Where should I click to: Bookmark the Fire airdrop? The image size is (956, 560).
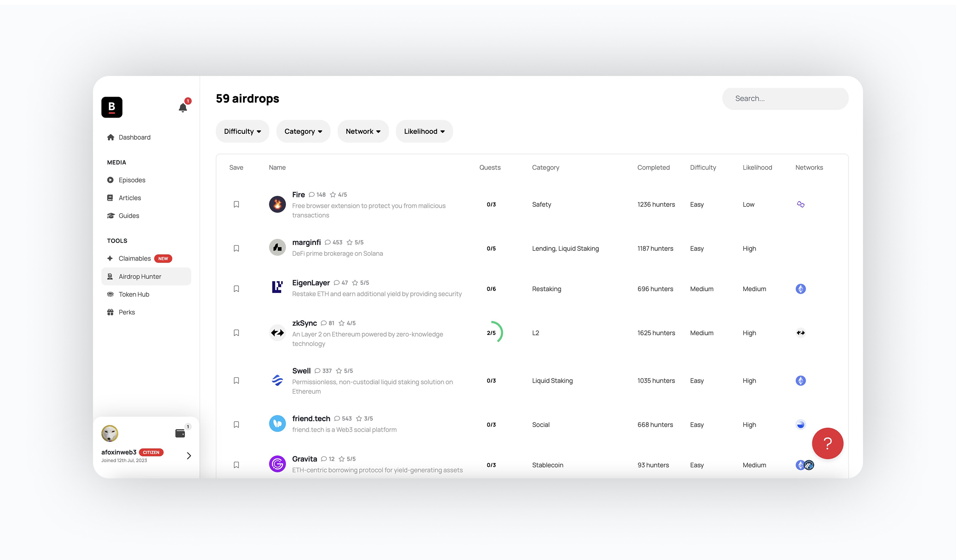[x=236, y=204]
